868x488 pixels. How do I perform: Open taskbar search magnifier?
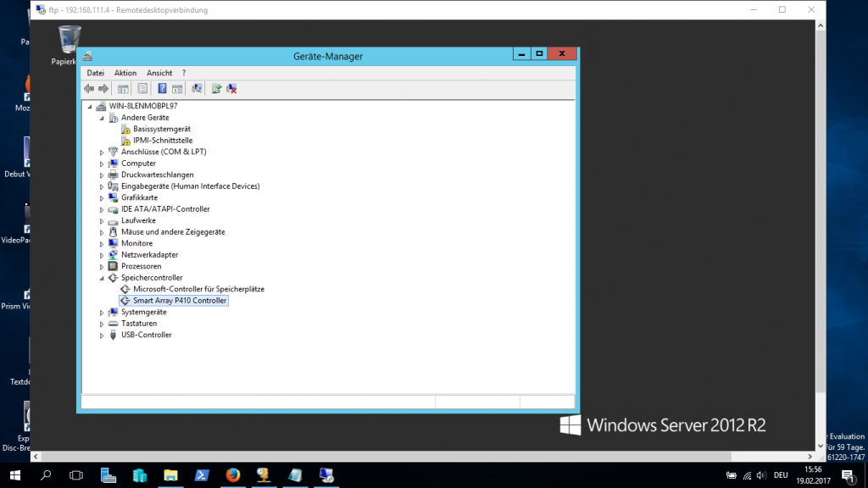(46, 475)
